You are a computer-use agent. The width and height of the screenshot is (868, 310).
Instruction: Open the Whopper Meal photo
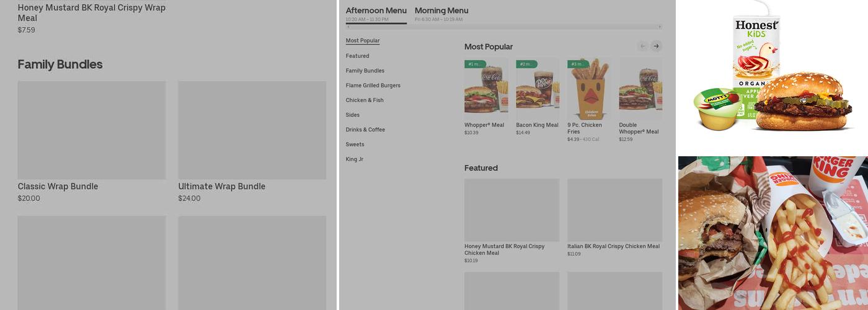click(486, 89)
